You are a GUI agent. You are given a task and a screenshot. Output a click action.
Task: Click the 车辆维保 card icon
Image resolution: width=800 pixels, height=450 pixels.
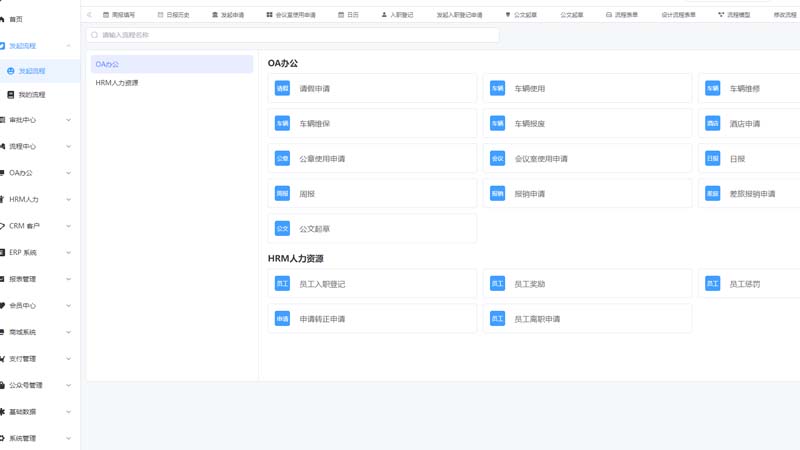[x=282, y=123]
